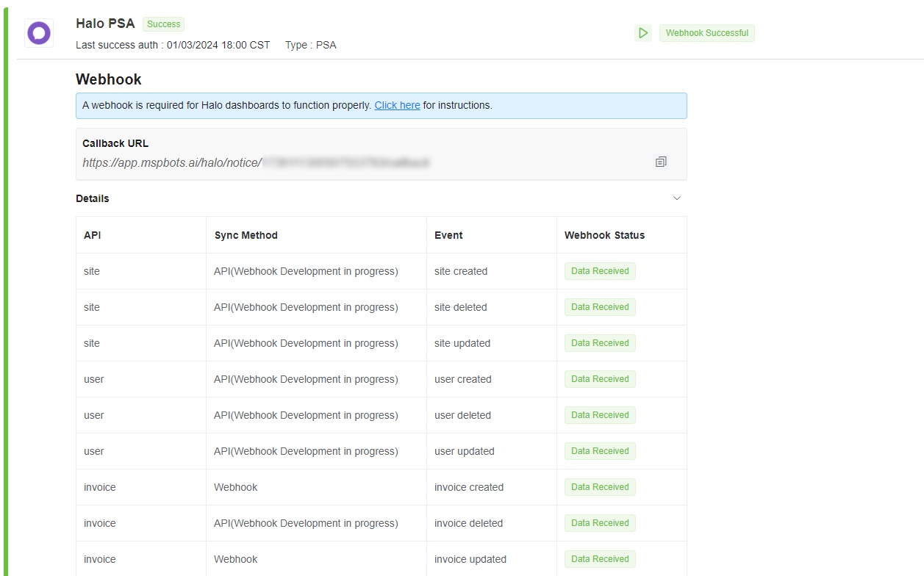Viewport: 924px width, 576px height.
Task: Open the 'Click here' instructions link
Action: [x=397, y=105]
